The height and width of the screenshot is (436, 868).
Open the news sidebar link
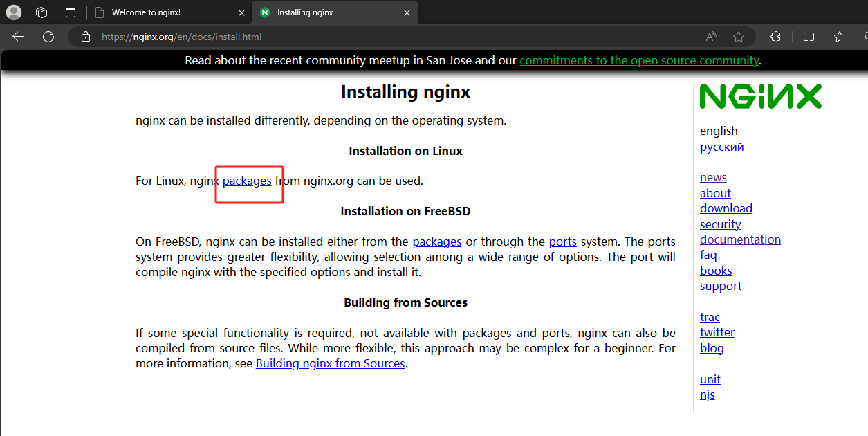tap(713, 177)
